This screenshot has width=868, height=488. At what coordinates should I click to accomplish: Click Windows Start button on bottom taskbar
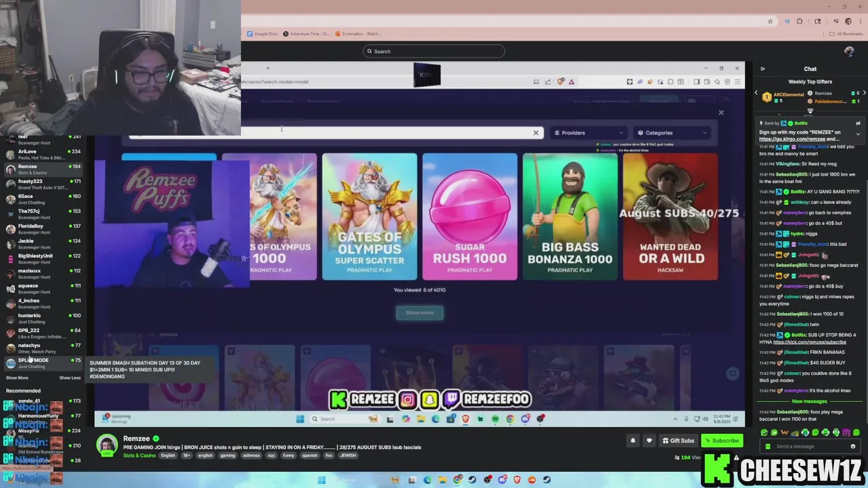pos(321,480)
